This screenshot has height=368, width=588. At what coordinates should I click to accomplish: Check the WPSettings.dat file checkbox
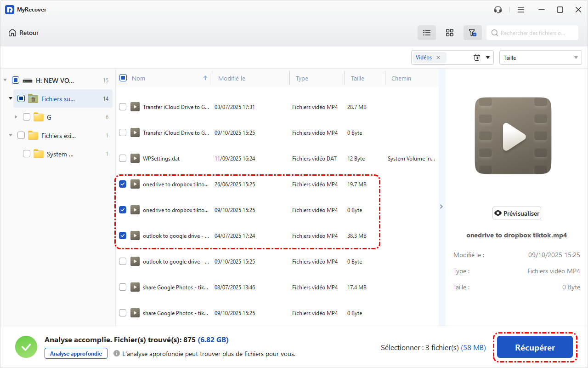pyautogui.click(x=123, y=158)
